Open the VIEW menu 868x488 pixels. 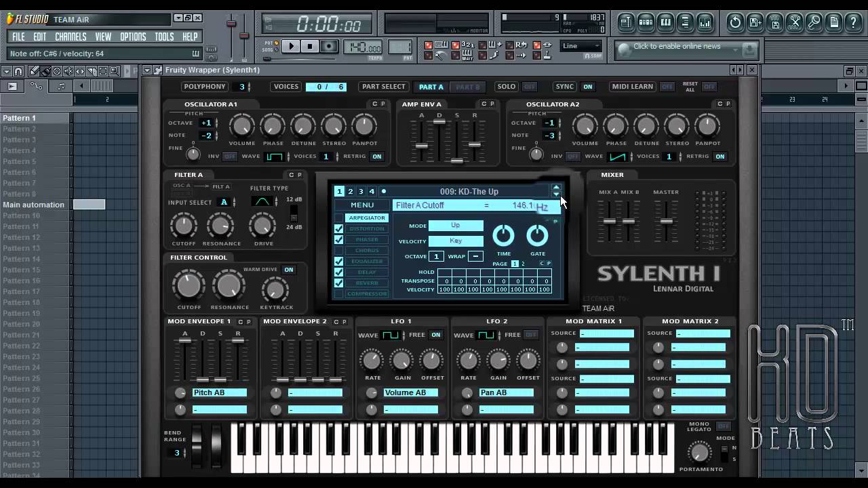pyautogui.click(x=103, y=37)
